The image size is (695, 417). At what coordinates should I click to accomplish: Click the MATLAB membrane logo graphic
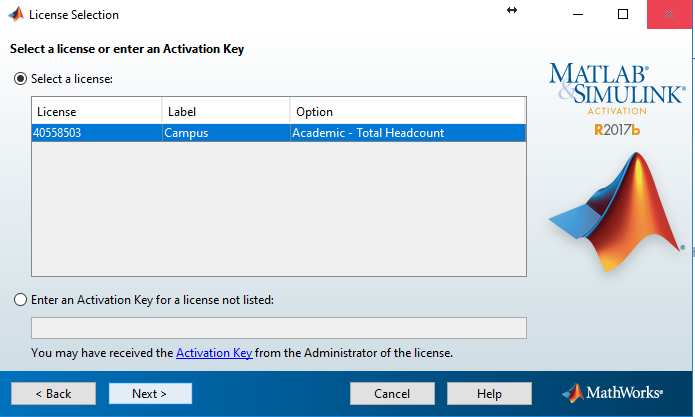click(617, 212)
